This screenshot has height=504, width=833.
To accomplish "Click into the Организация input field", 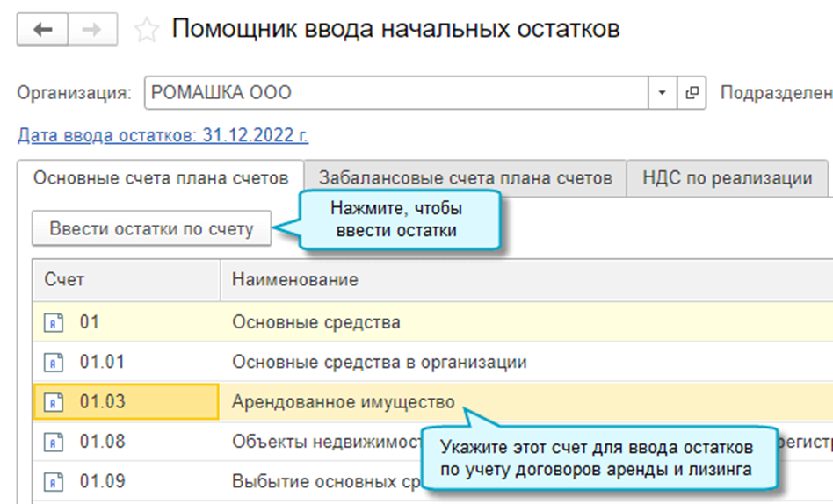I will [395, 92].
